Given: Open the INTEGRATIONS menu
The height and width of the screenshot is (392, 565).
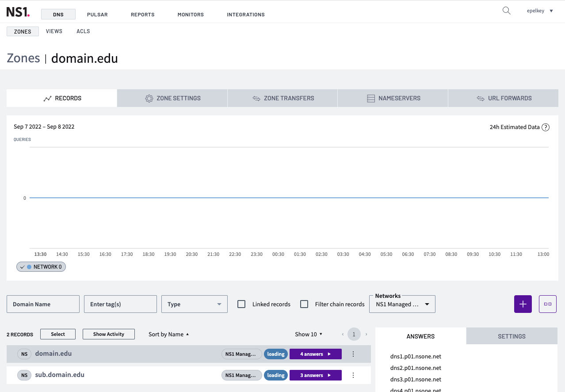Looking at the screenshot, I should 246,15.
